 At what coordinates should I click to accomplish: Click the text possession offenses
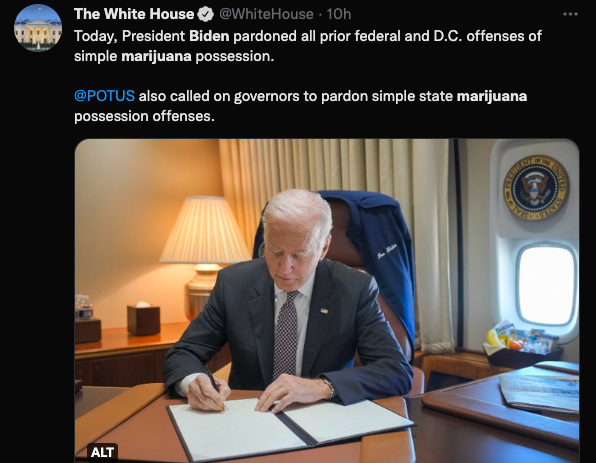click(x=144, y=116)
